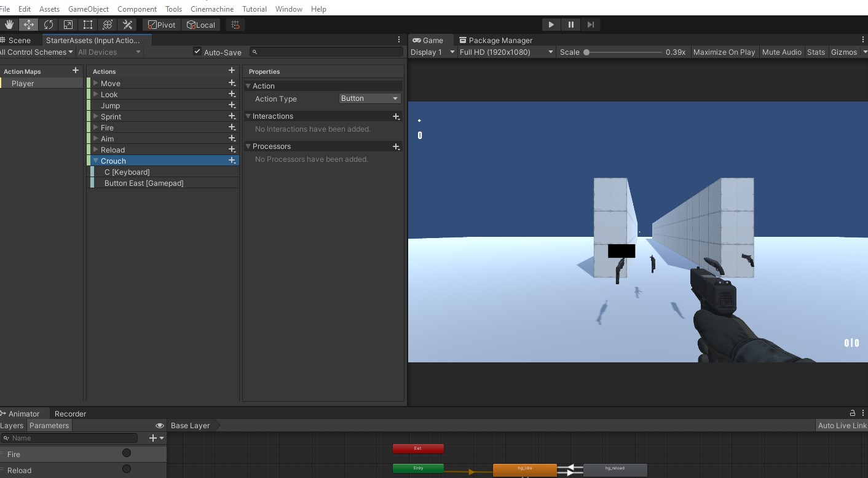Screen dimensions: 868x478
Task: Add new action with Actions plus icon
Action: click(232, 71)
